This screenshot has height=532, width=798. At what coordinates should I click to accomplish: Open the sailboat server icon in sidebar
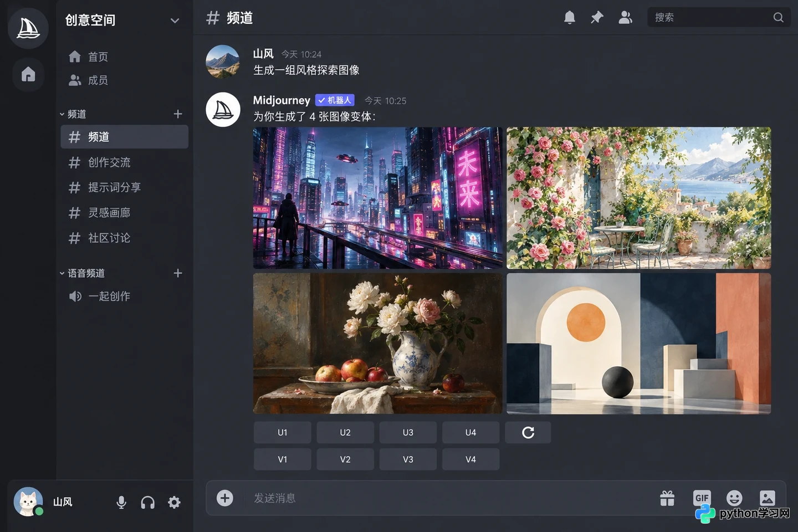tap(28, 28)
